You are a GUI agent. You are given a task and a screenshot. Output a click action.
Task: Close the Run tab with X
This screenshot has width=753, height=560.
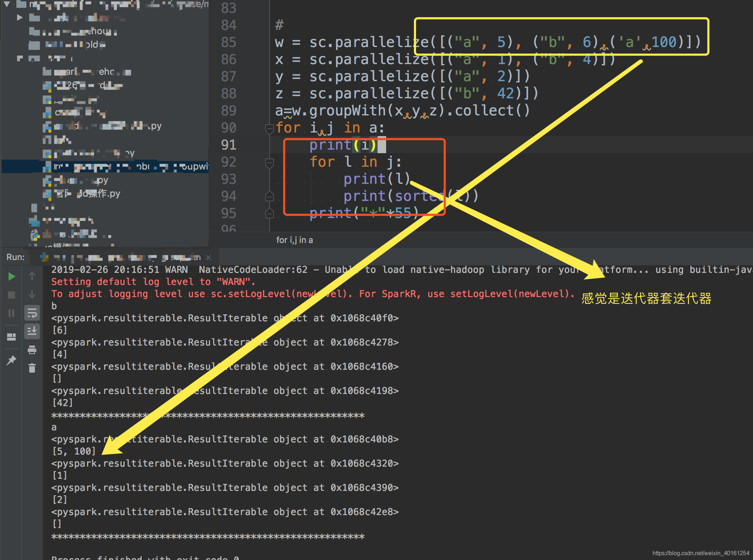208,257
